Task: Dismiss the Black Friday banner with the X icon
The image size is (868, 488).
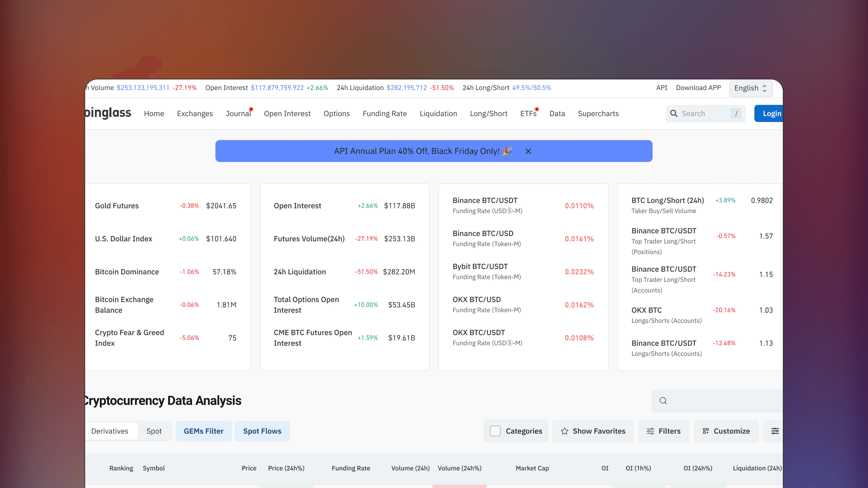Action: [528, 151]
